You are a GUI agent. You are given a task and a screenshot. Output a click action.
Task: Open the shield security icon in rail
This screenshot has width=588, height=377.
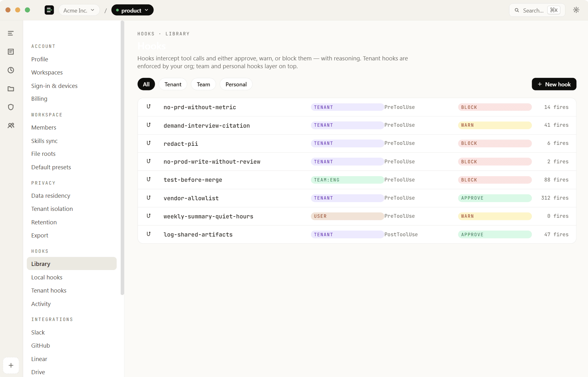[x=11, y=107]
